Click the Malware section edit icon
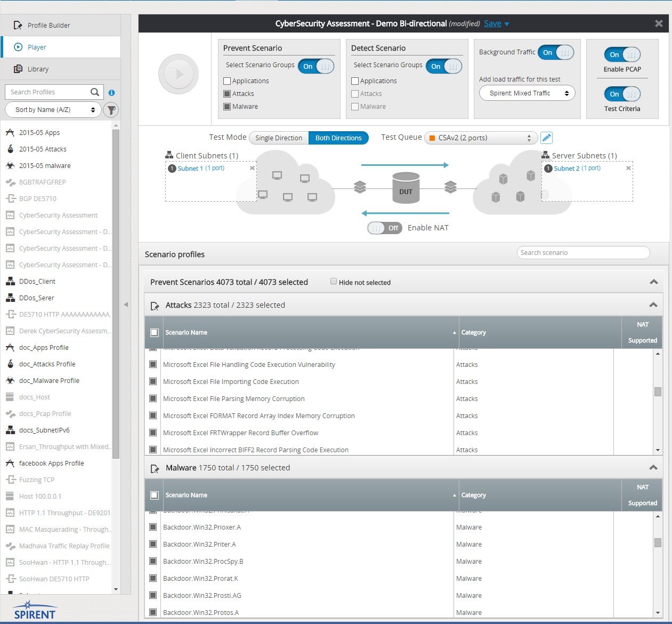This screenshot has width=672, height=624. [x=155, y=469]
